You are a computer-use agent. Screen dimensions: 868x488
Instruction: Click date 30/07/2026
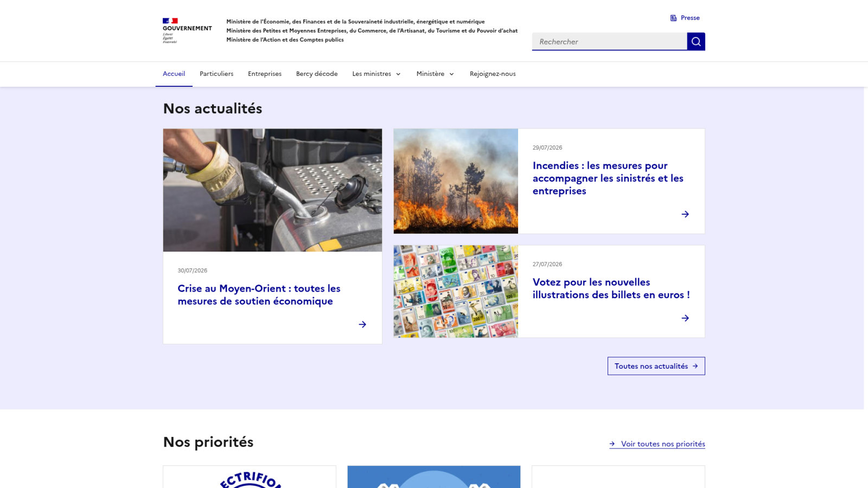(x=193, y=271)
